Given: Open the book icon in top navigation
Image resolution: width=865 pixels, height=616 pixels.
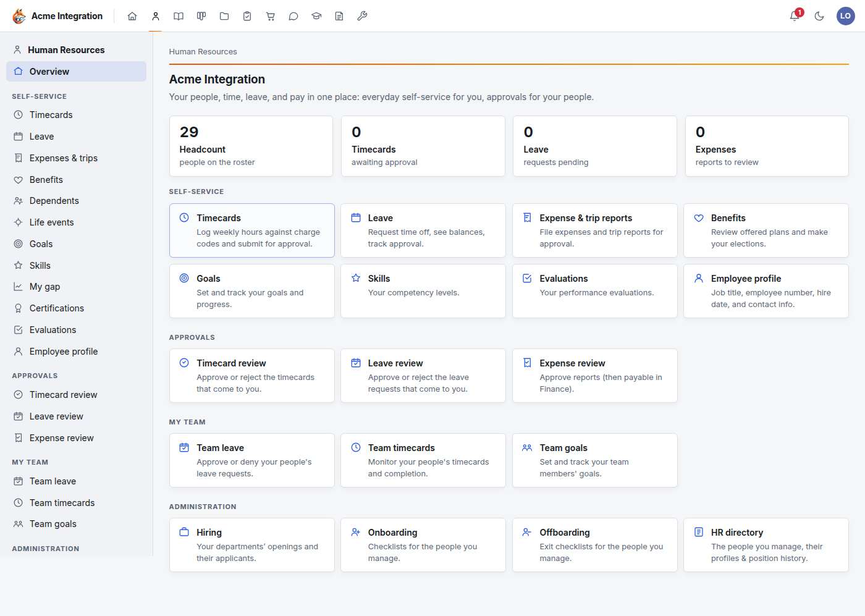Looking at the screenshot, I should pos(179,16).
